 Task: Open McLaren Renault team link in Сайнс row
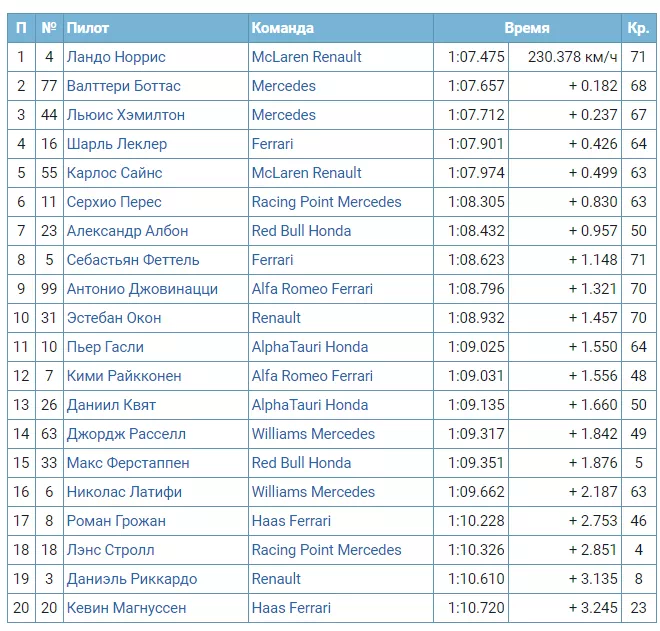tap(306, 173)
